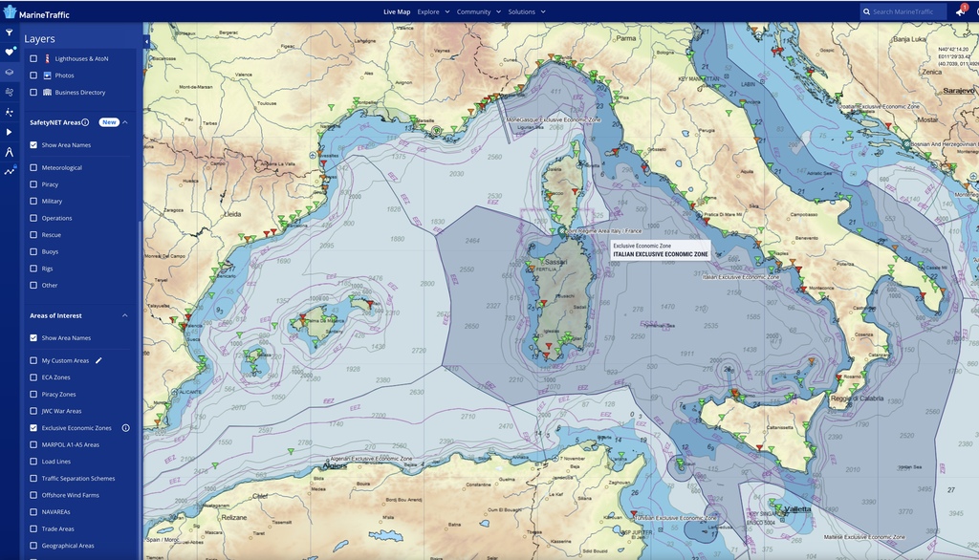Image resolution: width=979 pixels, height=560 pixels.
Task: Open My Fleets heart icon
Action: pos(9,52)
